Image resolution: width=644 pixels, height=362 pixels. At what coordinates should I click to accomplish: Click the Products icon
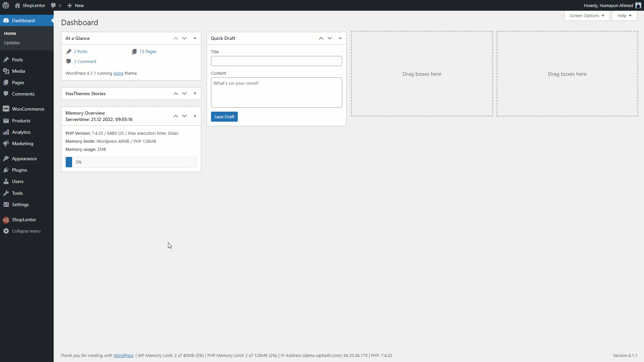click(6, 121)
